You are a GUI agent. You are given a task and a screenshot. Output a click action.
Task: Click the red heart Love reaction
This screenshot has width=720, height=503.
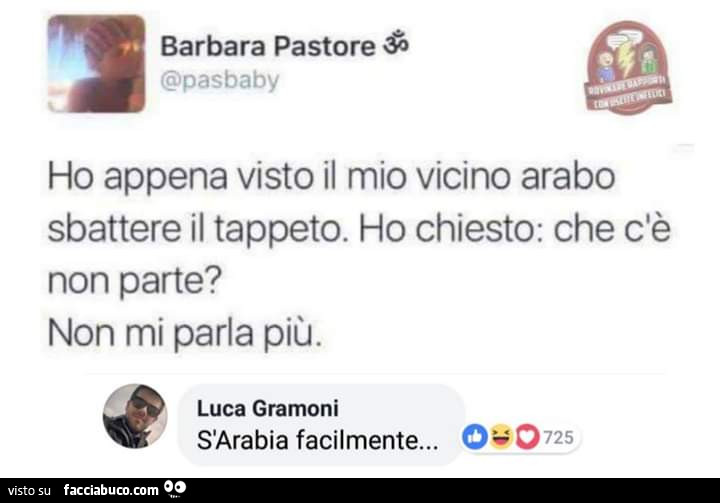(527, 437)
